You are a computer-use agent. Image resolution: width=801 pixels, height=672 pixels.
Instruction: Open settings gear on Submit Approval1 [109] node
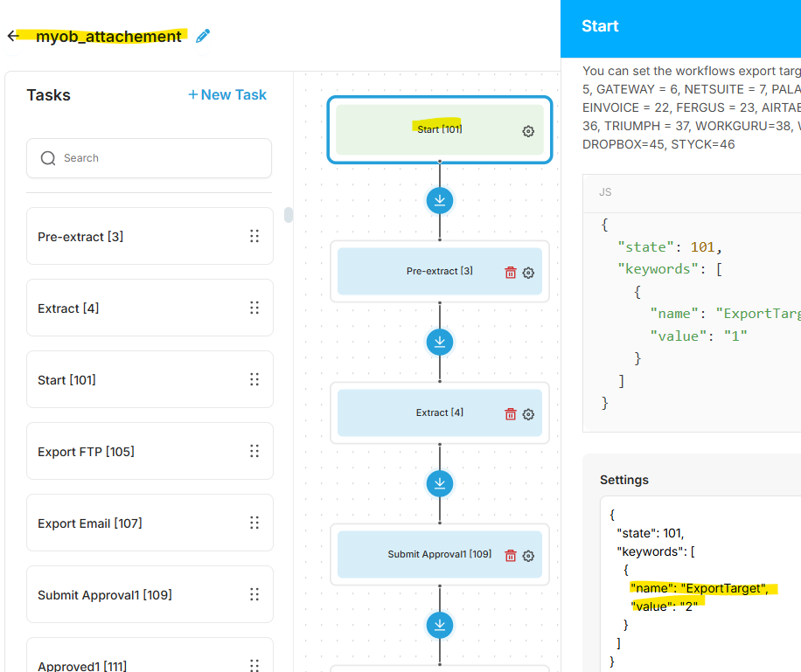pos(528,556)
